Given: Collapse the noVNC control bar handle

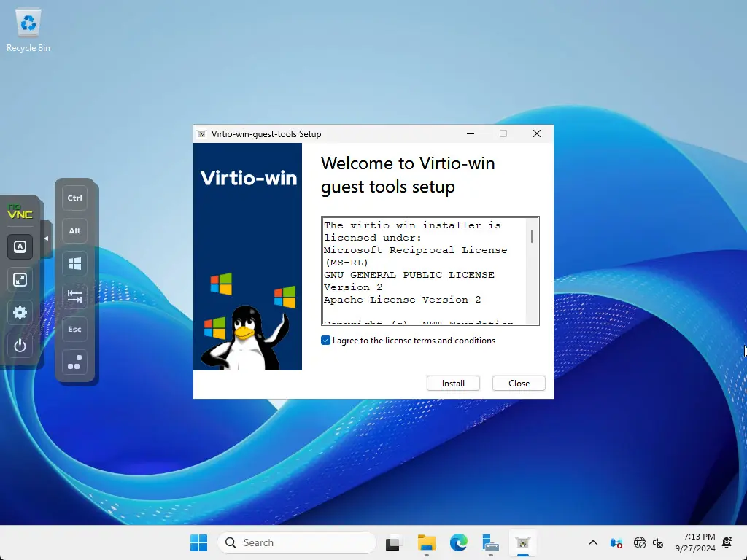Looking at the screenshot, I should click(x=47, y=238).
